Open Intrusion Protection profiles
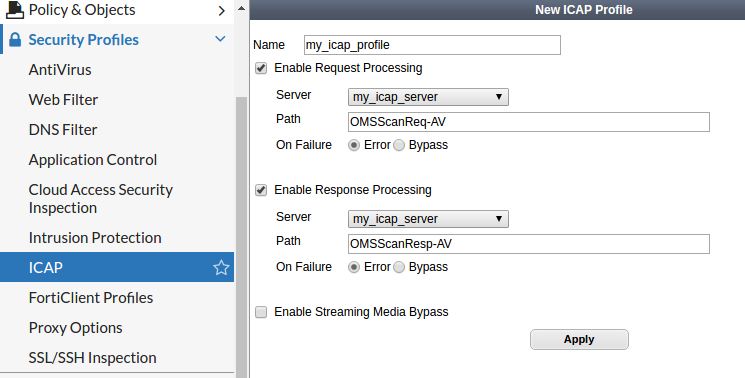 click(95, 237)
